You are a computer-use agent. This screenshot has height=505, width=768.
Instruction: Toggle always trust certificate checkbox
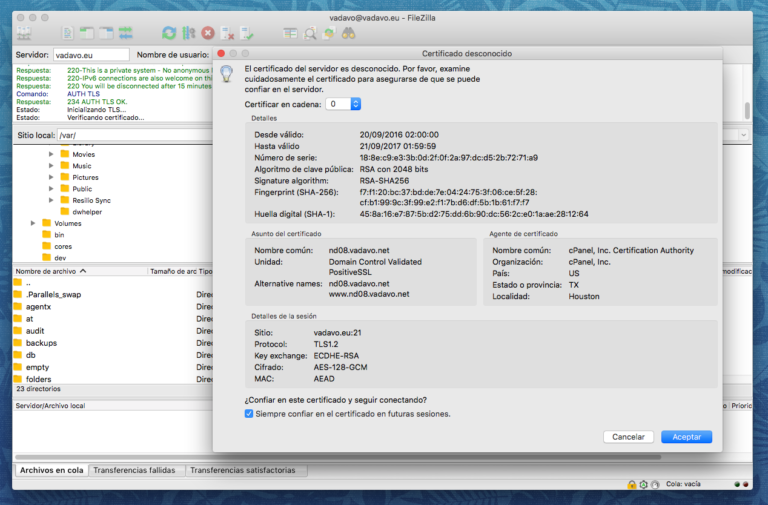(x=249, y=414)
